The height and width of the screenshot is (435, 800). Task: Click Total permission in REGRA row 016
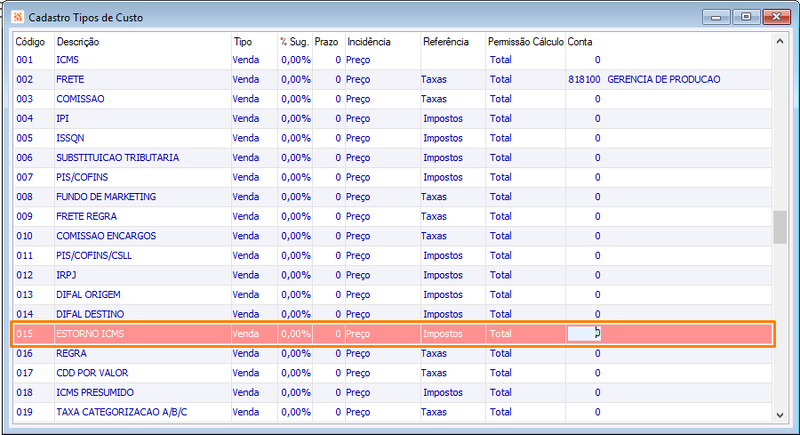tap(501, 353)
